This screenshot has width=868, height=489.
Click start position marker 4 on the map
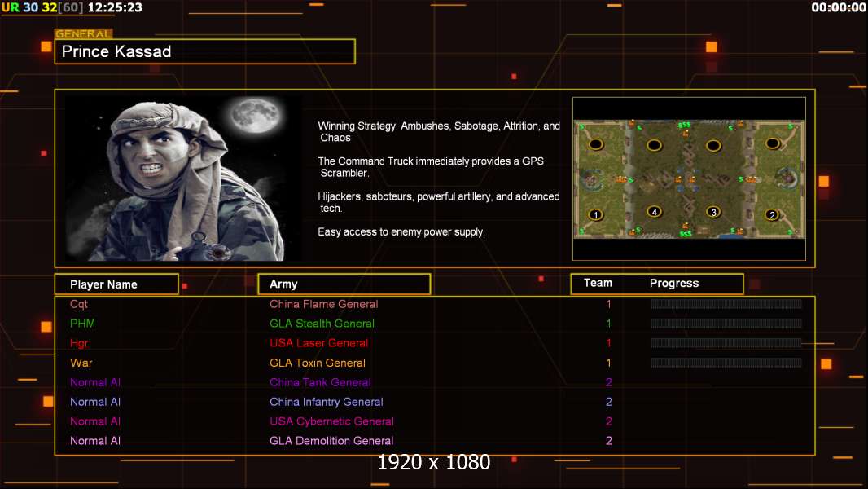click(655, 211)
